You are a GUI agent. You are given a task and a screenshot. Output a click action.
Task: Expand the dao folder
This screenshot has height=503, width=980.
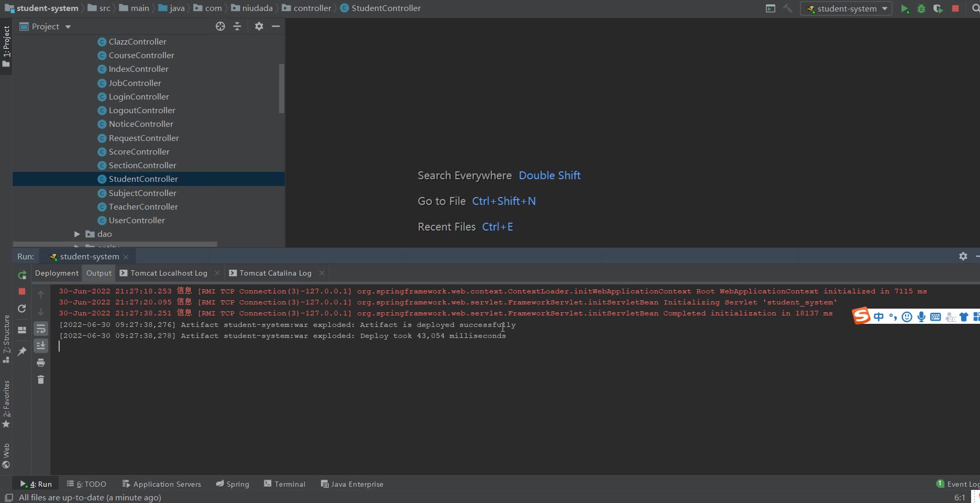[x=77, y=234]
